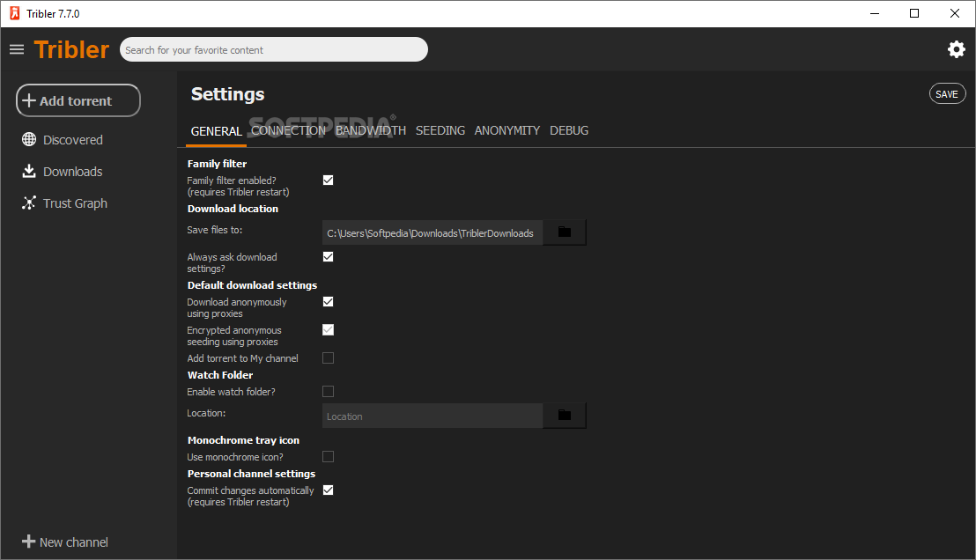
Task: Toggle Encrypted anonymous seeding checkbox
Action: pos(328,330)
